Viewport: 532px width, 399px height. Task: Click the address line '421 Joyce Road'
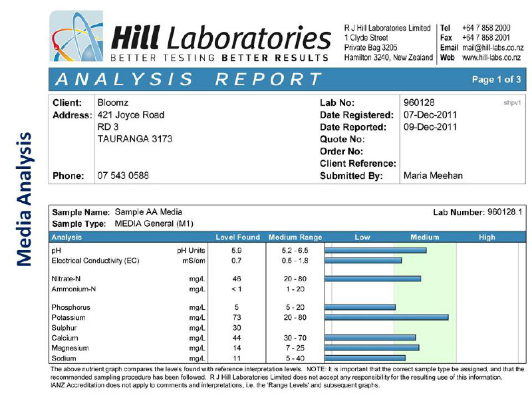tap(130, 114)
